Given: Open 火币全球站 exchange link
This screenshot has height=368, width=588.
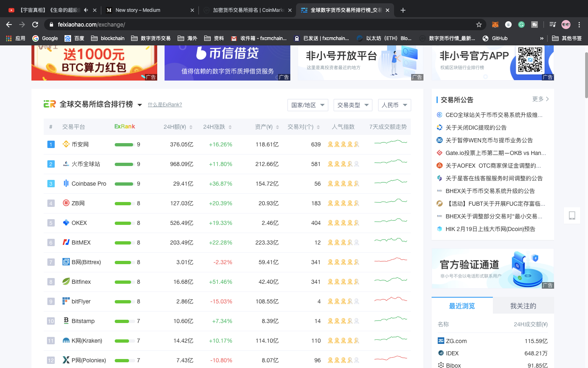Looking at the screenshot, I should [x=86, y=164].
